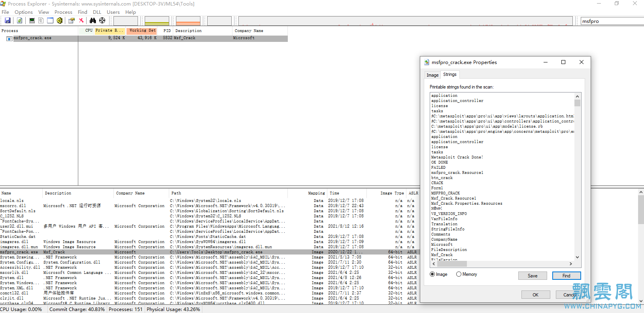Click the CPU usage mini graph
The width and height of the screenshot is (644, 313).
pos(126,21)
